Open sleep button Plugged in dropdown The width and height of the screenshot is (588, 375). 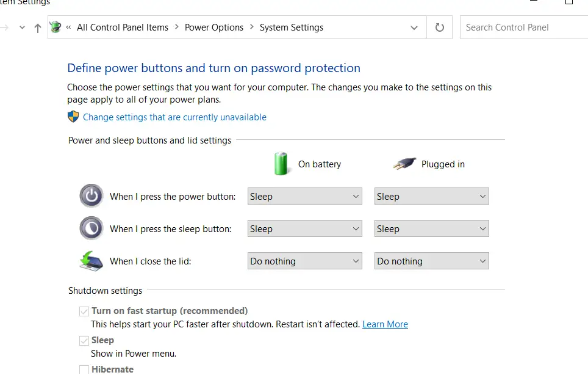pyautogui.click(x=432, y=229)
